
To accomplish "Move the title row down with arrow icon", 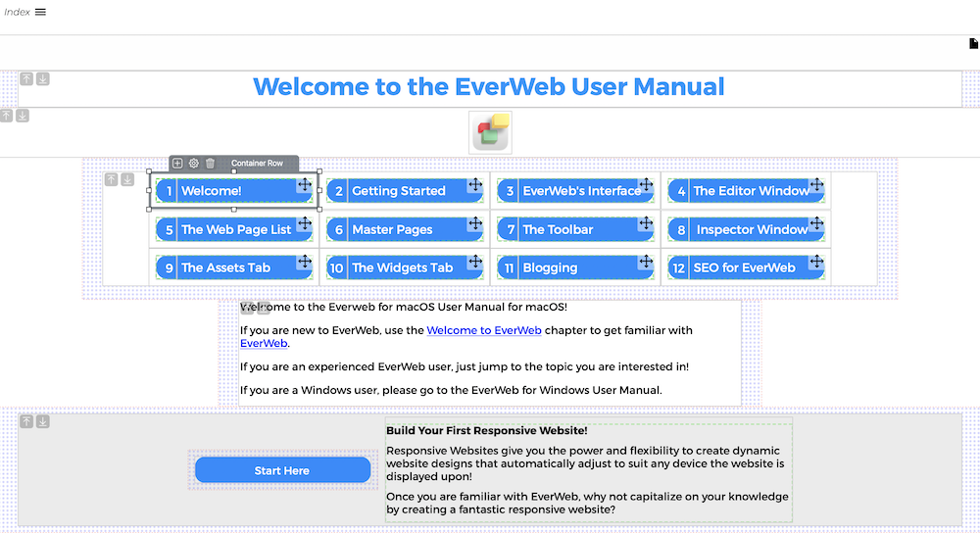I will coord(43,78).
